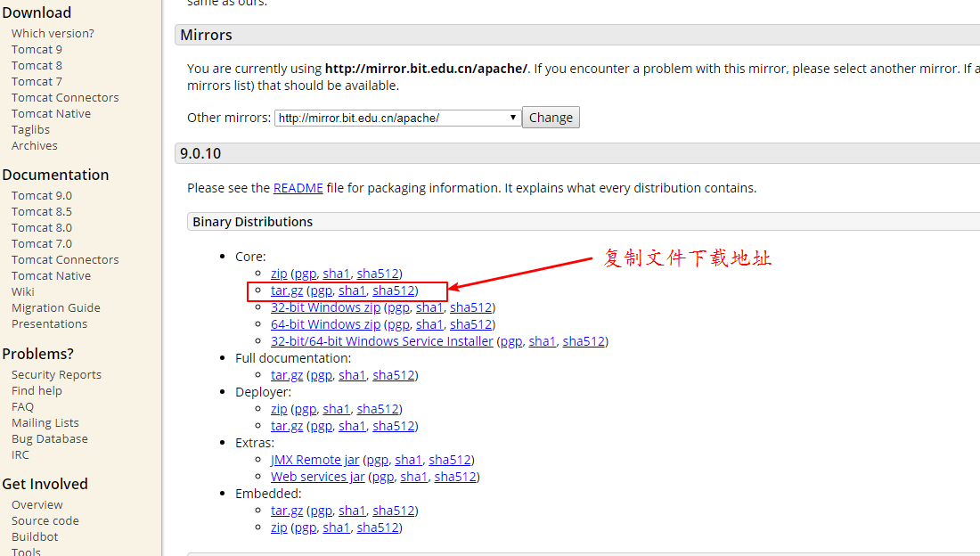The height and width of the screenshot is (556, 980).
Task: Download the 32-bit Windows zip
Action: (x=325, y=307)
